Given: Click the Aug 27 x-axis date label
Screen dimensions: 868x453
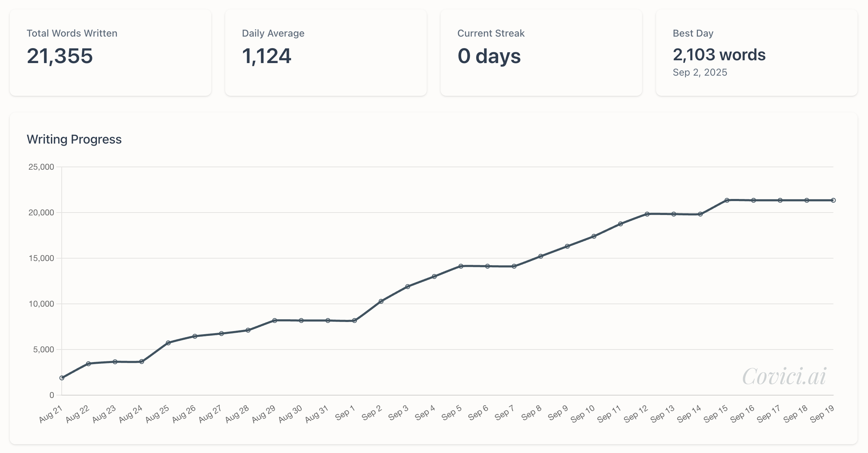Looking at the screenshot, I should pyautogui.click(x=210, y=415).
